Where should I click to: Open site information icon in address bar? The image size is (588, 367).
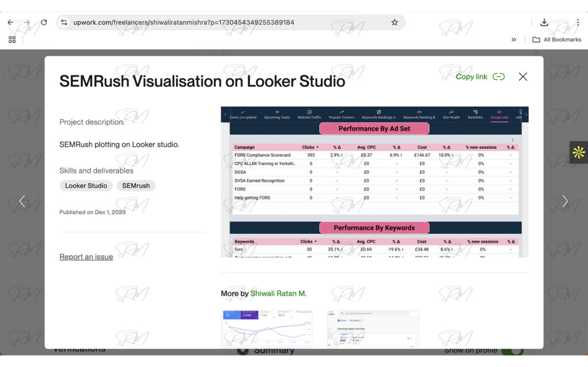pyautogui.click(x=64, y=22)
